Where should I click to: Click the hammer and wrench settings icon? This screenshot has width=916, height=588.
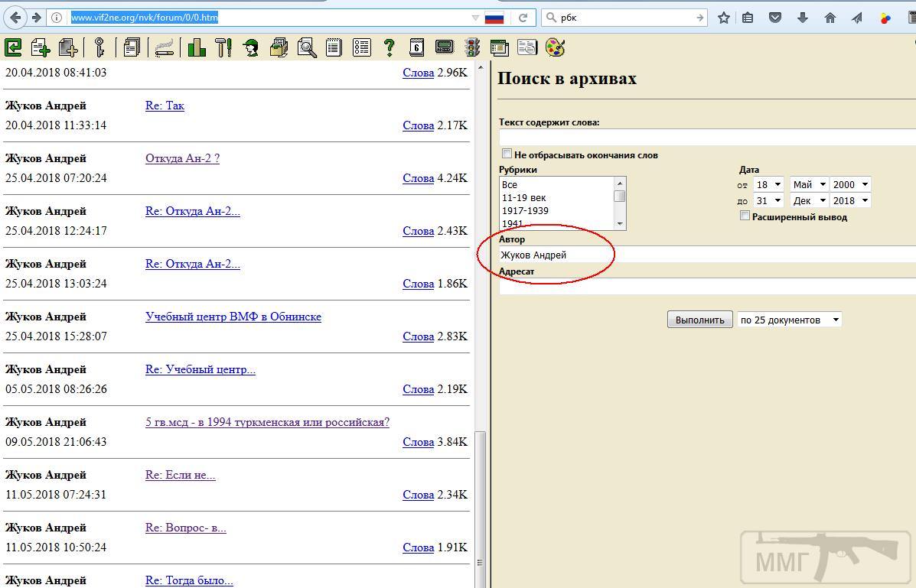tap(223, 48)
